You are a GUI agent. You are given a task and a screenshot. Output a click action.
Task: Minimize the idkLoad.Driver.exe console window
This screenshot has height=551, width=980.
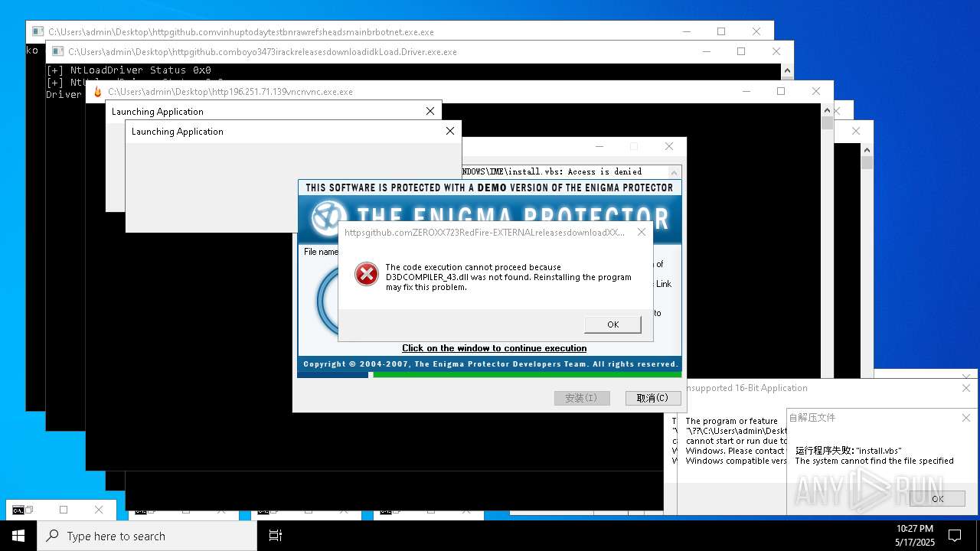706,51
